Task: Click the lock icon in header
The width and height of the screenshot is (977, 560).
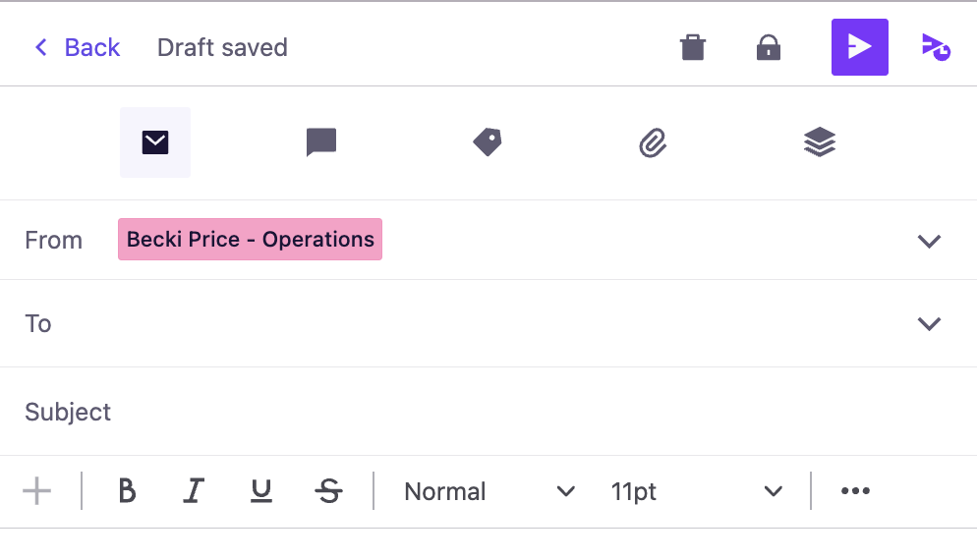Action: (769, 47)
